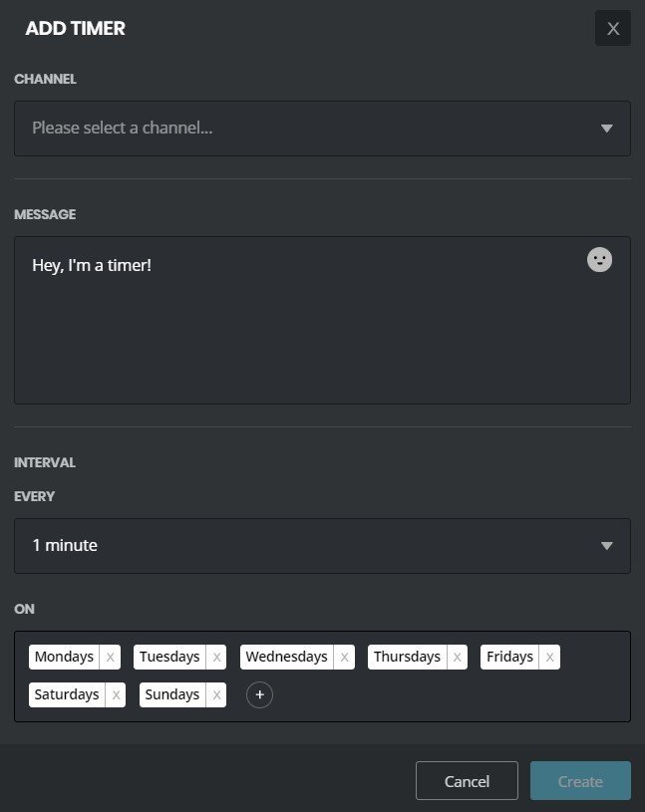
Task: Open the emoji picker in message box
Action: click(x=599, y=259)
